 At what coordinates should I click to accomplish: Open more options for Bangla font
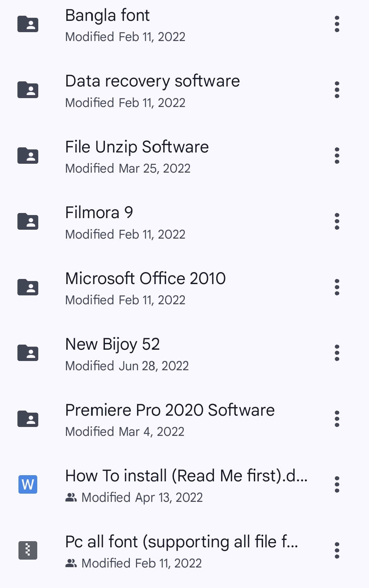coord(337,24)
